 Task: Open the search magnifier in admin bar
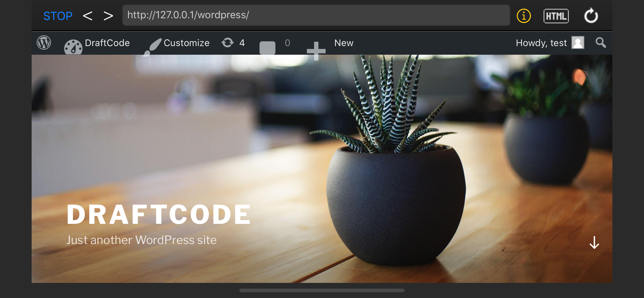pyautogui.click(x=600, y=42)
